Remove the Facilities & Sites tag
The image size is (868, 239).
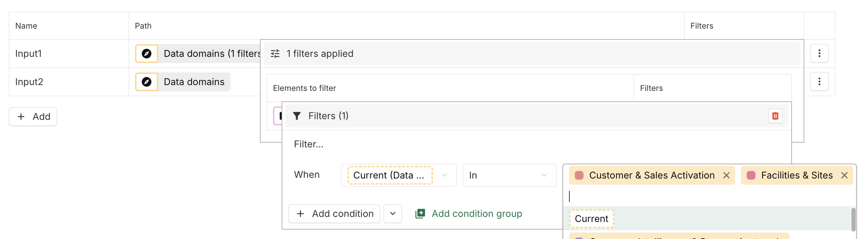[x=844, y=175]
